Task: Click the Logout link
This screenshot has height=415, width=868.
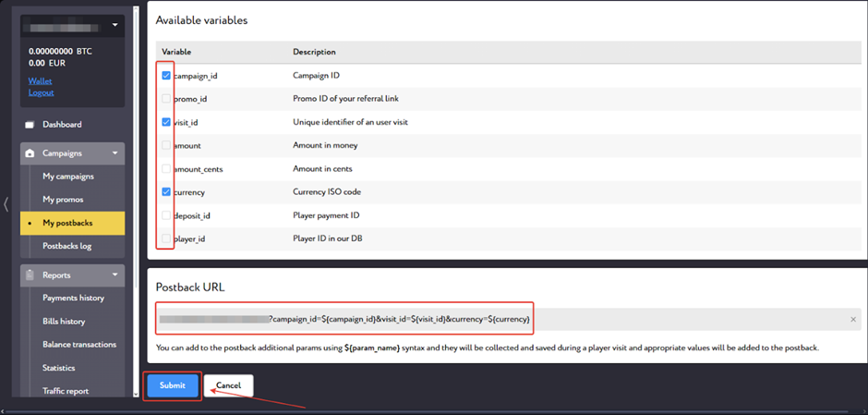Action: tap(41, 92)
